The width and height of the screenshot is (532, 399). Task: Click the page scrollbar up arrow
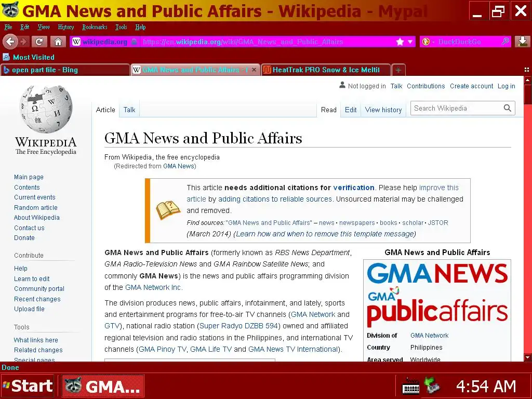pyautogui.click(x=528, y=80)
